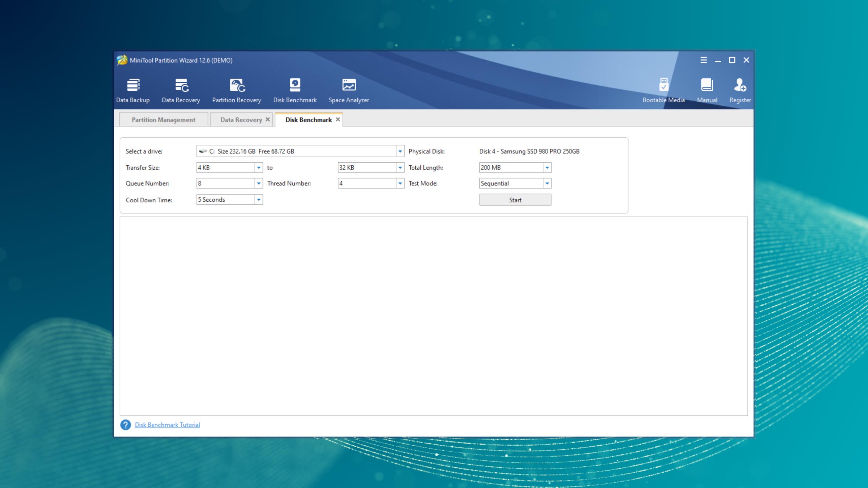868x488 pixels.
Task: Switch to the Data Recovery tab
Action: [241, 120]
